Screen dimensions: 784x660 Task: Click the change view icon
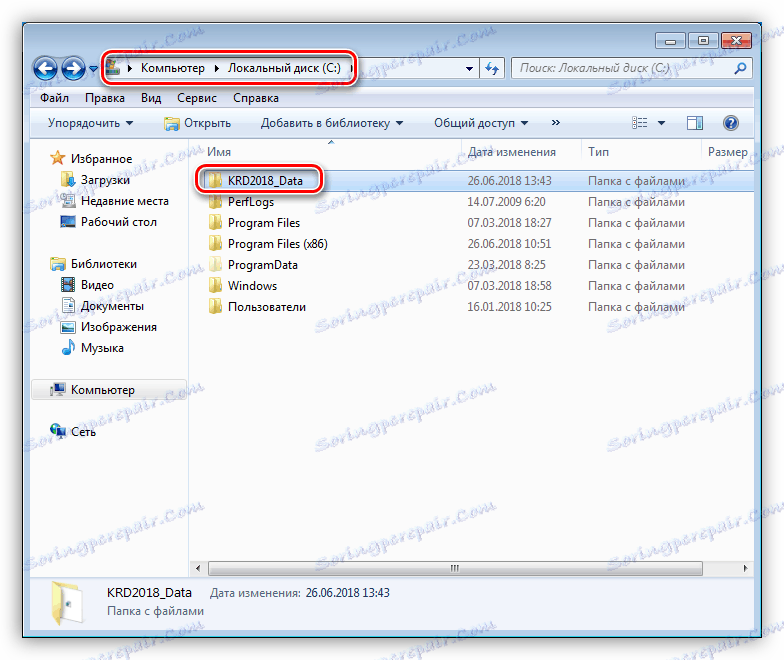click(640, 122)
